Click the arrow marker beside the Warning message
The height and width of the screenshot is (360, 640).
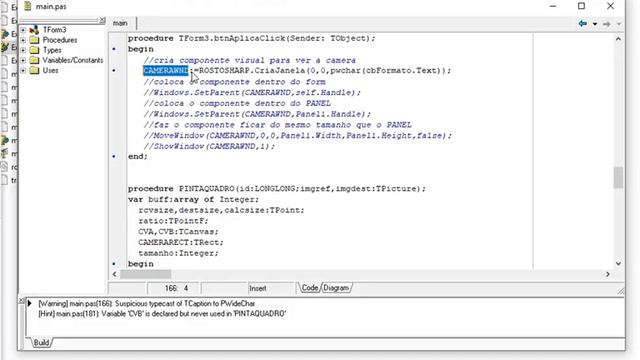(29, 303)
